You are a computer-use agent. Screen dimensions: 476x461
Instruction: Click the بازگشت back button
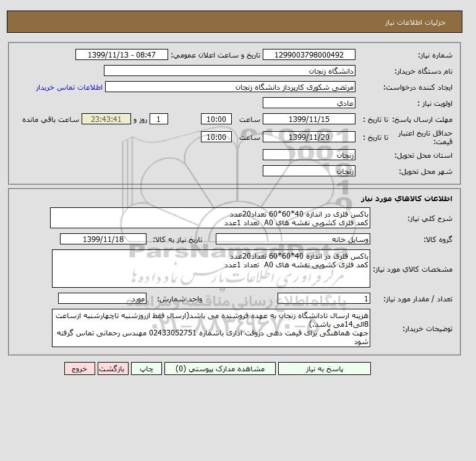pos(113,369)
